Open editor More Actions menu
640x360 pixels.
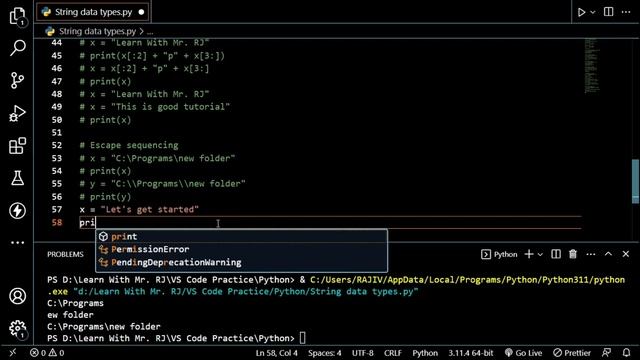click(x=626, y=12)
